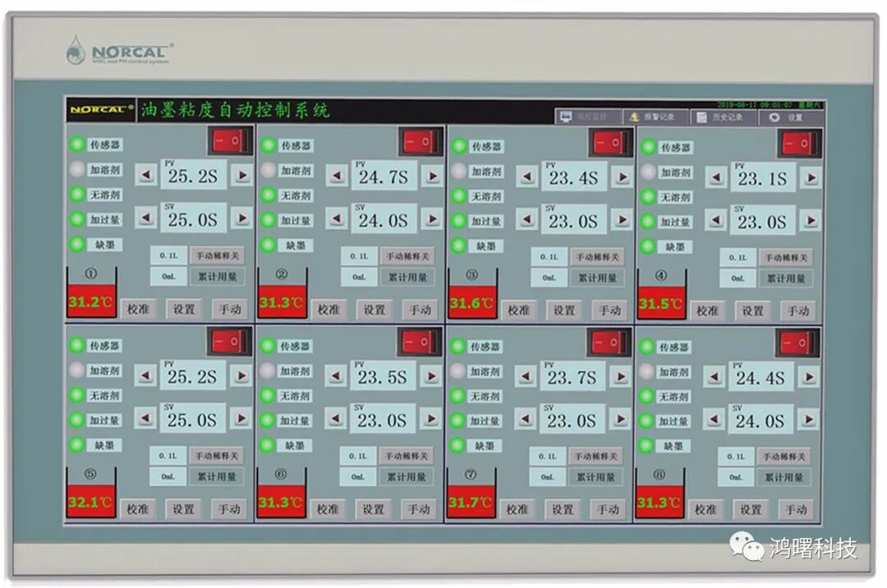Click channel ⑦ 加过量 green lamp
Viewport: 887px width, 588px height.
pyautogui.click(x=457, y=420)
